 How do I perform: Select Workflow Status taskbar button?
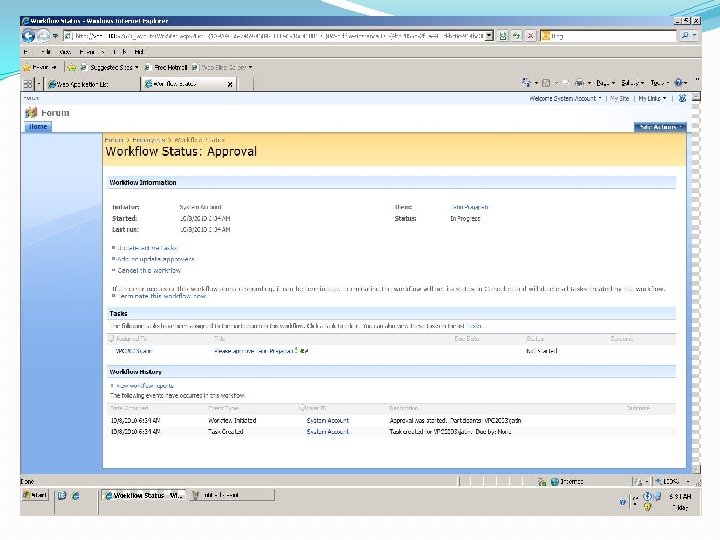[144, 495]
